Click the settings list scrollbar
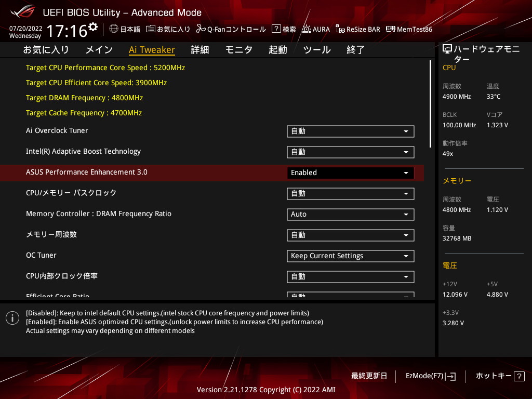 click(x=430, y=104)
